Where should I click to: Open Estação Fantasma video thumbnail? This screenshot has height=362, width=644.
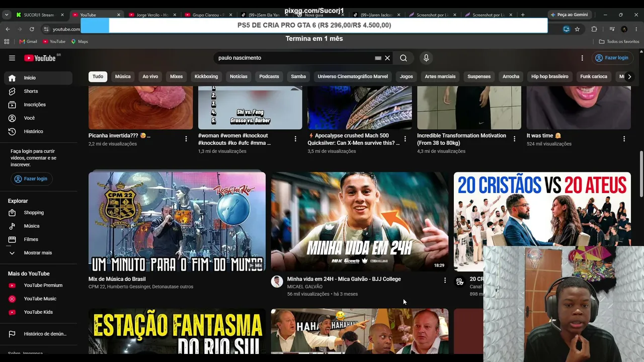(177, 331)
